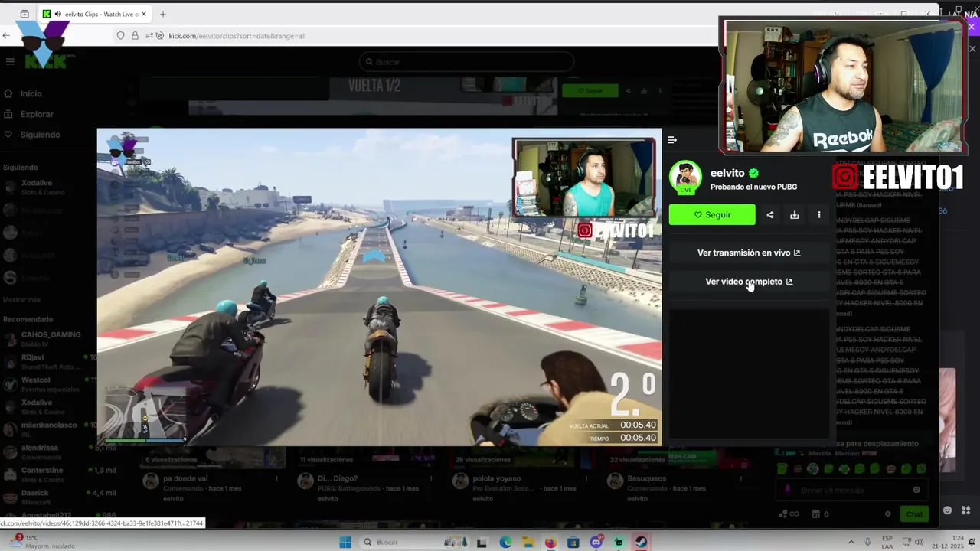This screenshot has height=551, width=980.
Task: Open Steam from the taskbar
Action: point(641,543)
